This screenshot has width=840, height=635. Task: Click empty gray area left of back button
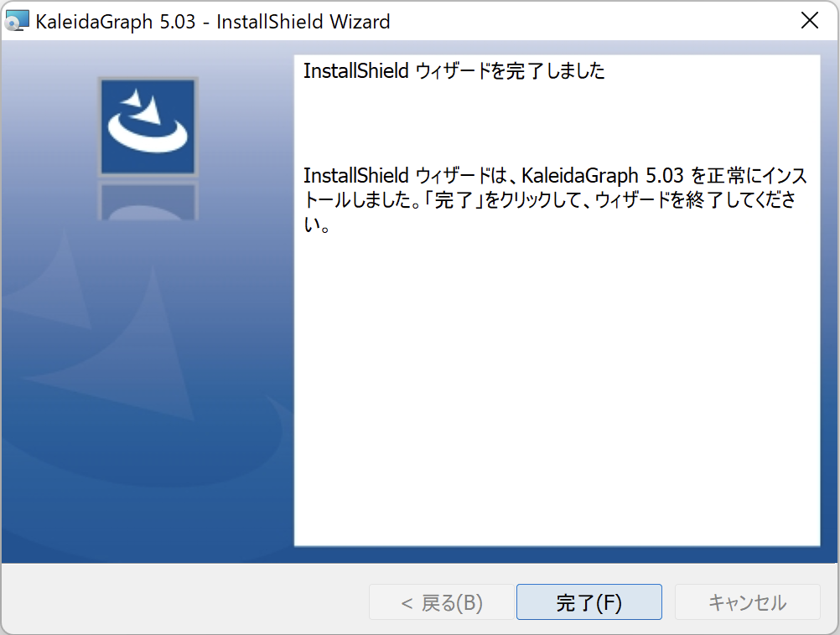click(x=184, y=602)
